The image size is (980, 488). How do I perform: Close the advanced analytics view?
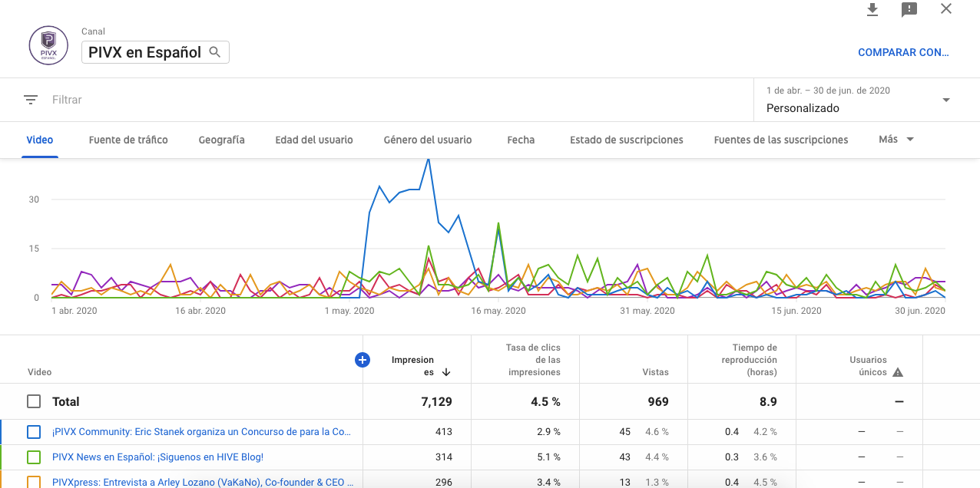[946, 9]
